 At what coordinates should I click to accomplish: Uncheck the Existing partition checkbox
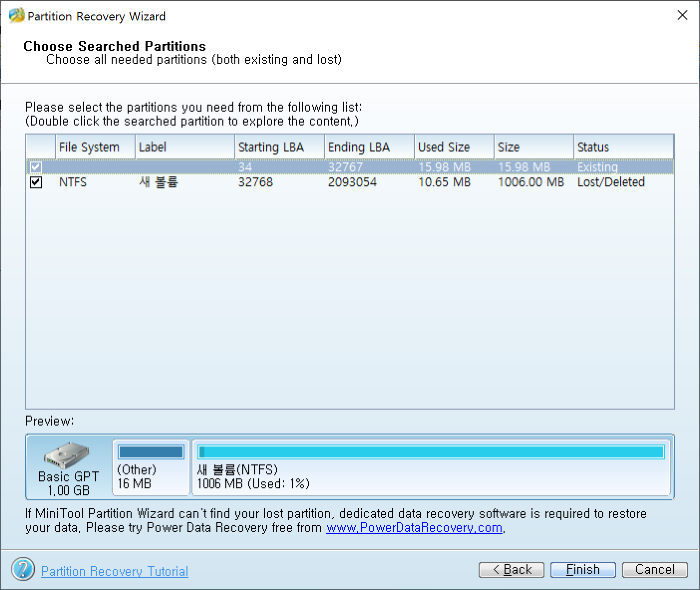tap(36, 167)
